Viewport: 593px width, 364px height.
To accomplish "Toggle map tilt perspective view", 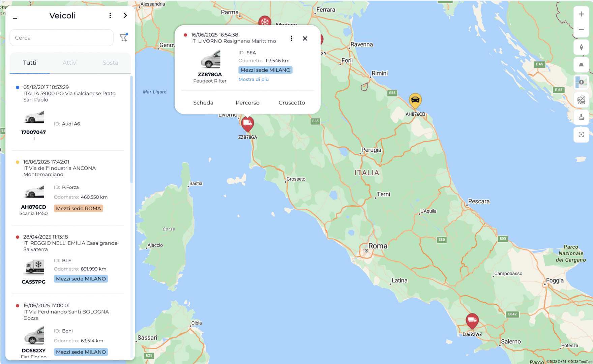I will click(581, 65).
